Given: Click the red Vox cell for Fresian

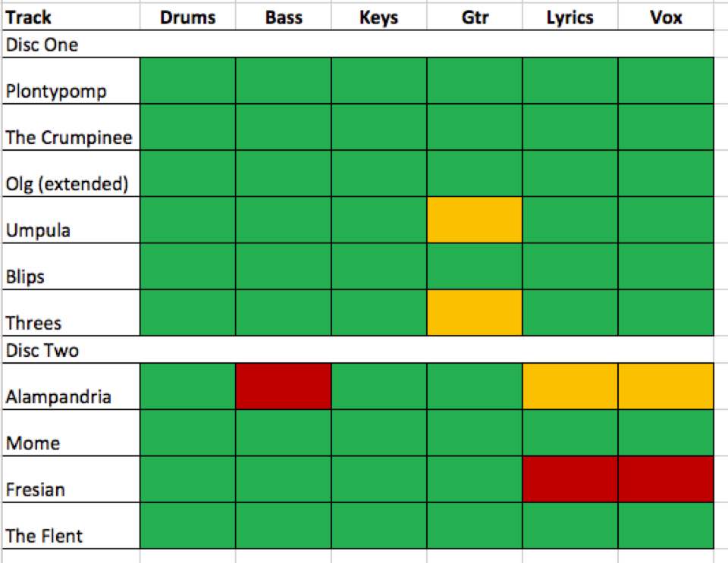Looking at the screenshot, I should [666, 479].
